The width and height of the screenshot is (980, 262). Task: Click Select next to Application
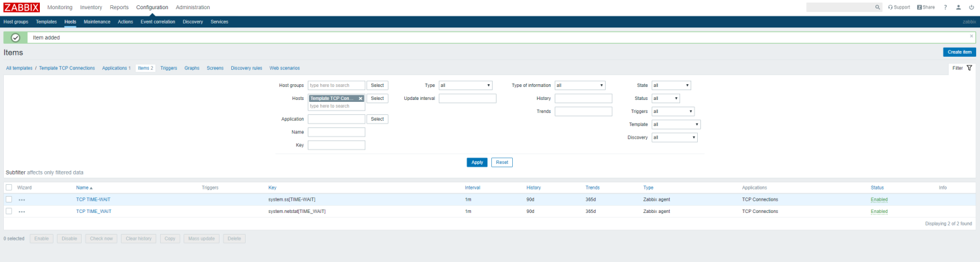[x=378, y=120]
